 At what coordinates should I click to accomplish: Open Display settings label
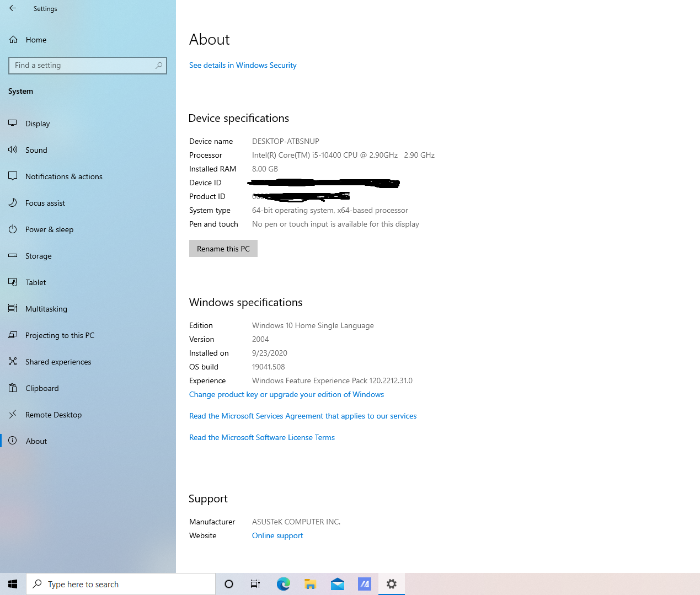tap(38, 124)
